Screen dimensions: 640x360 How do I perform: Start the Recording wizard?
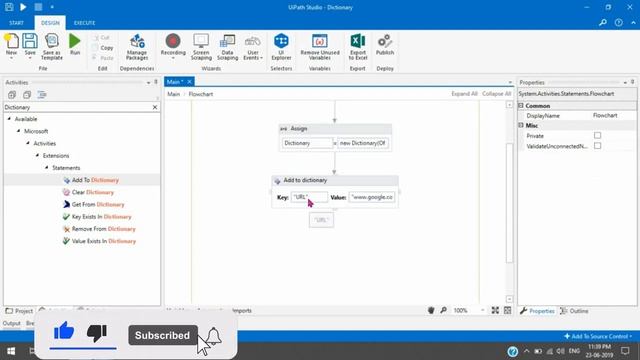coord(173,46)
